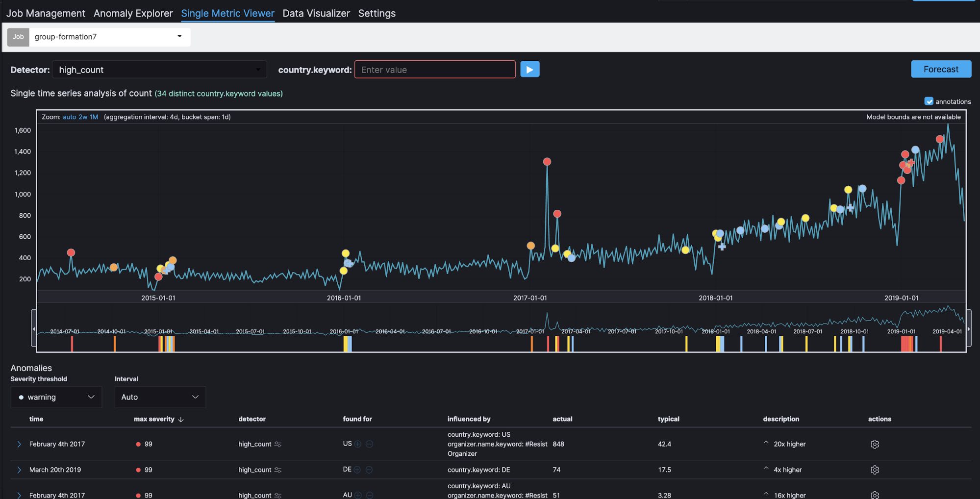Click the 2w zoom link above the chart

(82, 117)
